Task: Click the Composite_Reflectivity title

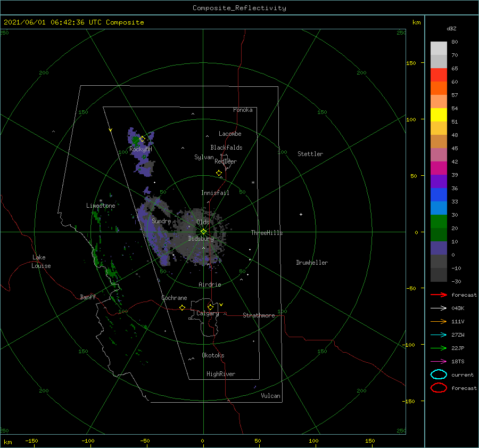Action: point(240,8)
